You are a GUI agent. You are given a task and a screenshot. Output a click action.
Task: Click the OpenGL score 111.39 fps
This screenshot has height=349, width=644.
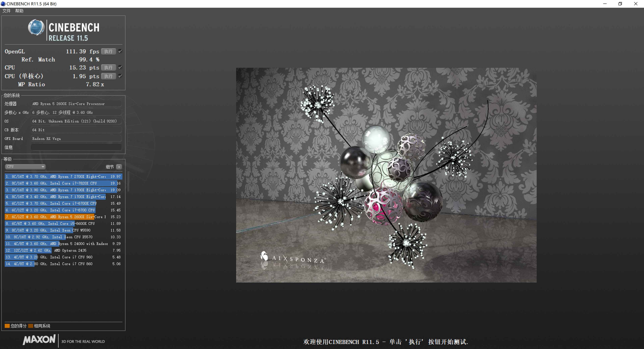[x=83, y=51]
